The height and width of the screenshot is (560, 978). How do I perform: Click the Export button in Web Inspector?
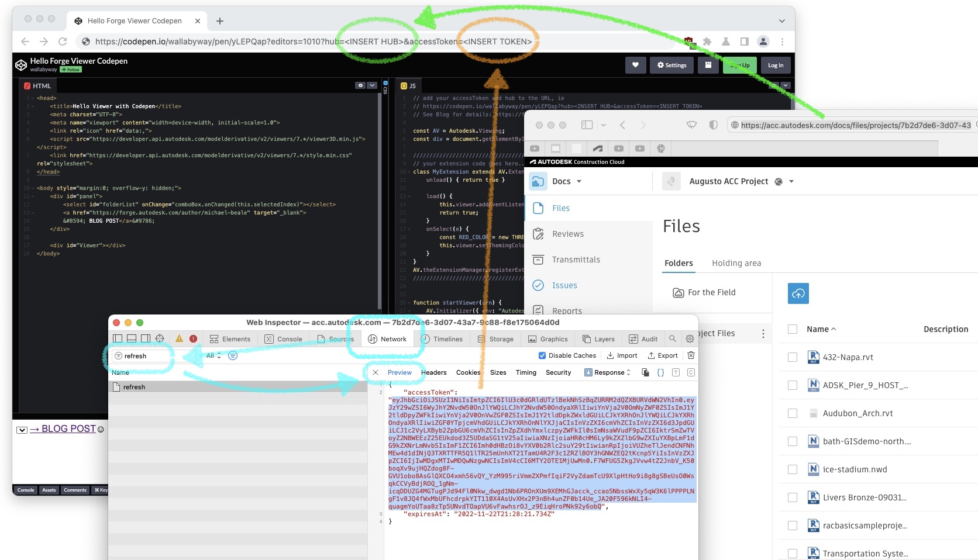pos(663,355)
